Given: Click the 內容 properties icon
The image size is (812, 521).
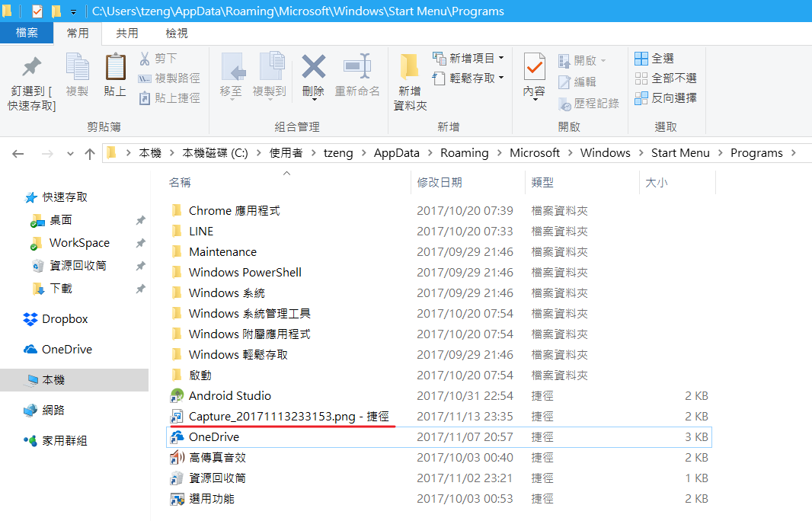Looking at the screenshot, I should [534, 68].
